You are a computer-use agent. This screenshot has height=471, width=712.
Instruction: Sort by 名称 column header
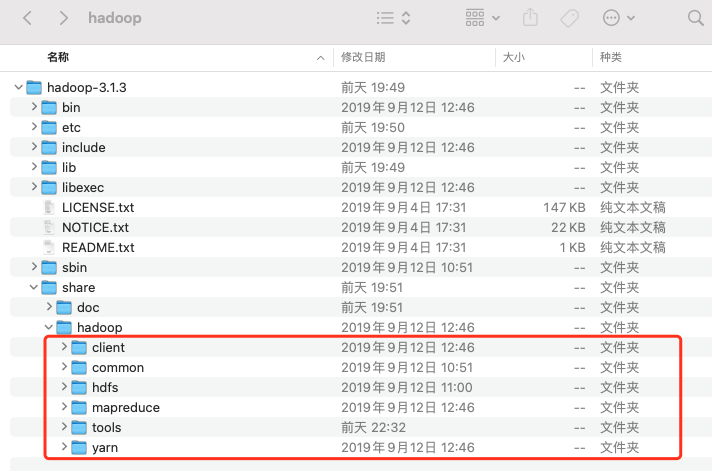coord(58,57)
